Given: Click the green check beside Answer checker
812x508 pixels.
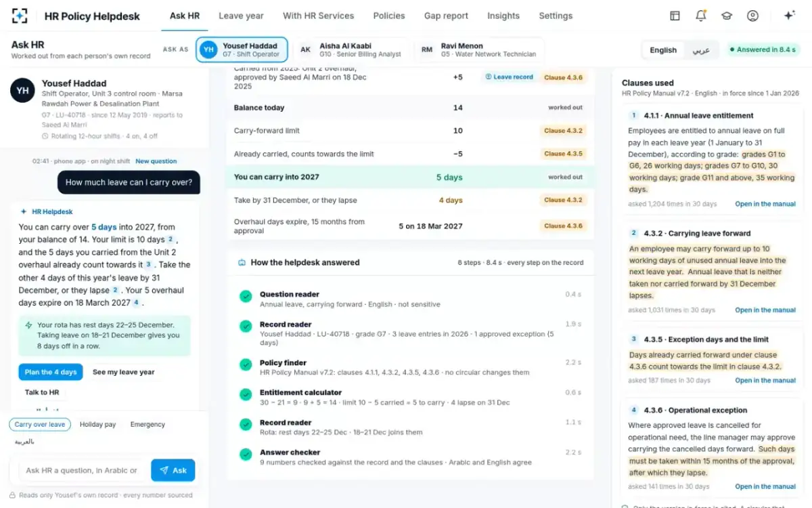Looking at the screenshot, I should (x=246, y=454).
